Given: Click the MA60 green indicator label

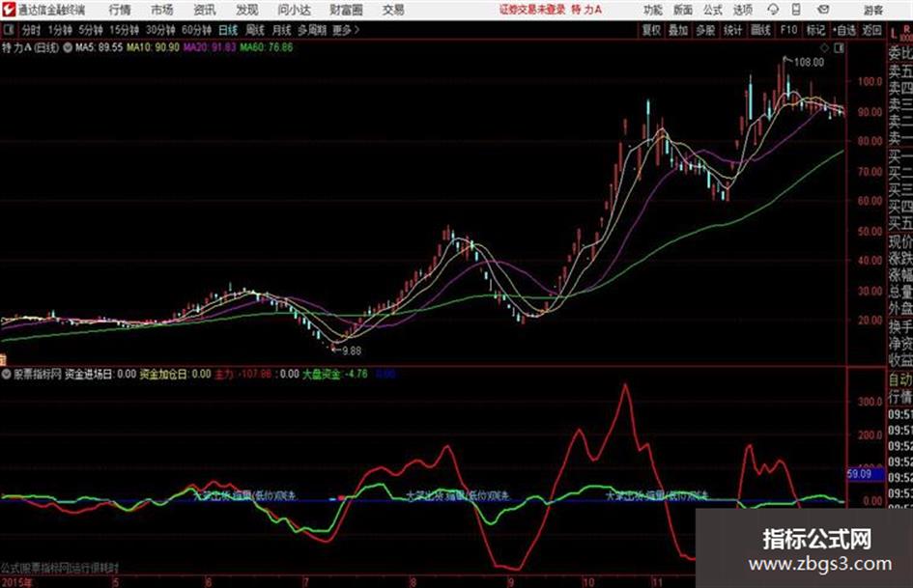Looking at the screenshot, I should click(x=266, y=47).
